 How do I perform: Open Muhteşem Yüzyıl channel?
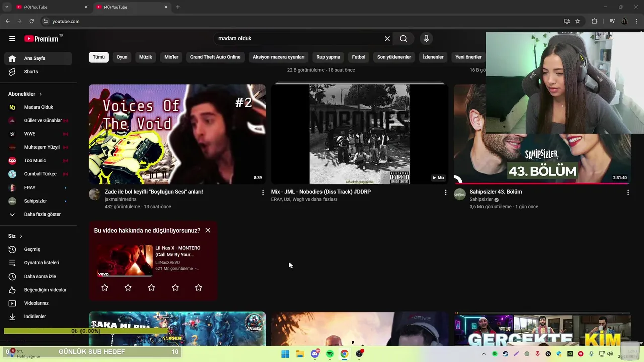click(x=38, y=147)
